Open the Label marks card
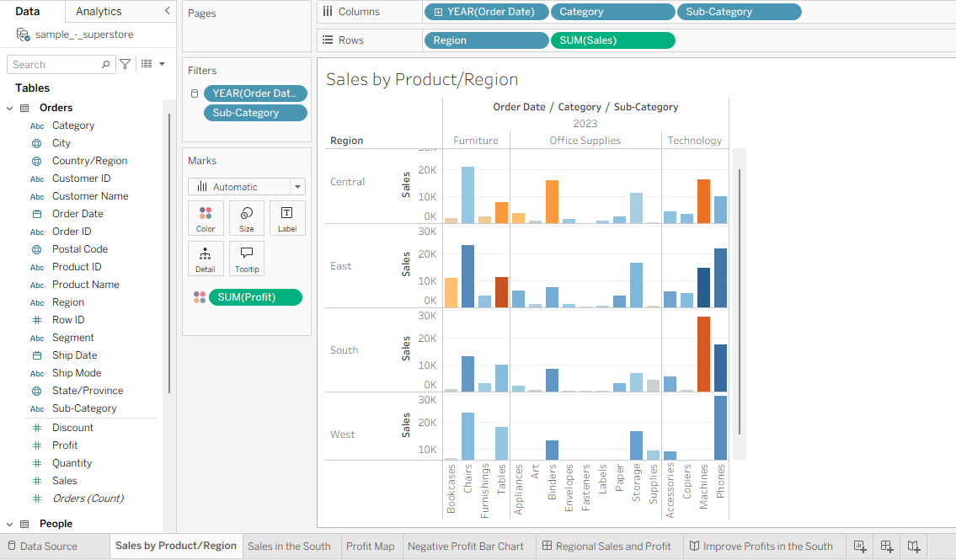 287,217
